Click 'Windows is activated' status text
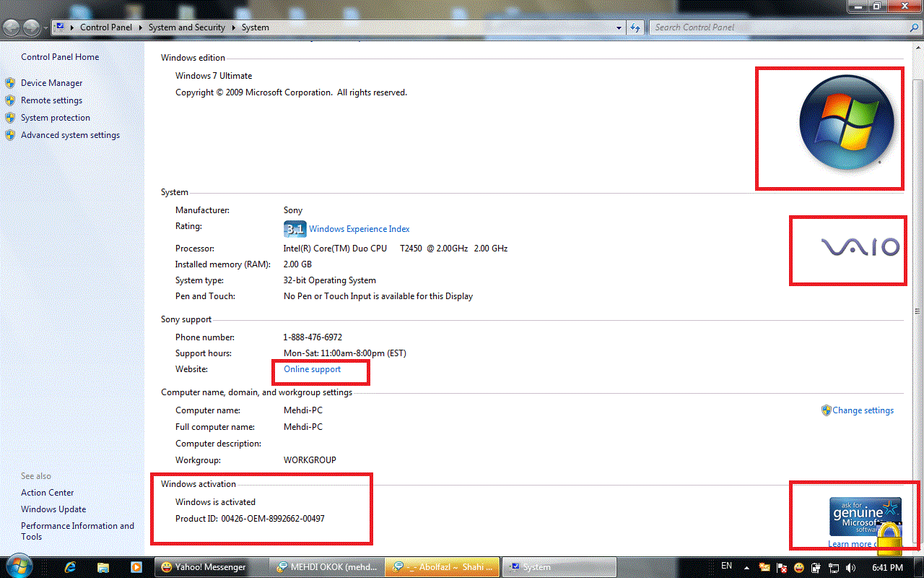Screen dimensions: 924x578 tap(215, 502)
